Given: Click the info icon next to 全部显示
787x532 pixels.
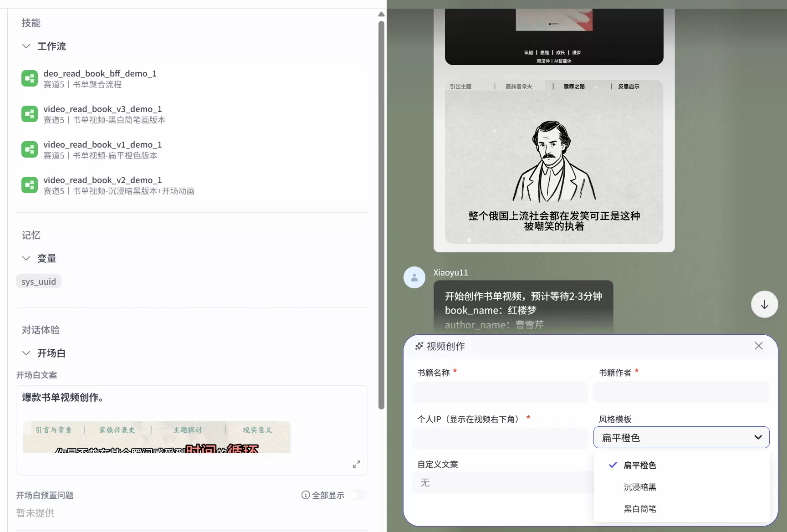Looking at the screenshot, I should [305, 495].
